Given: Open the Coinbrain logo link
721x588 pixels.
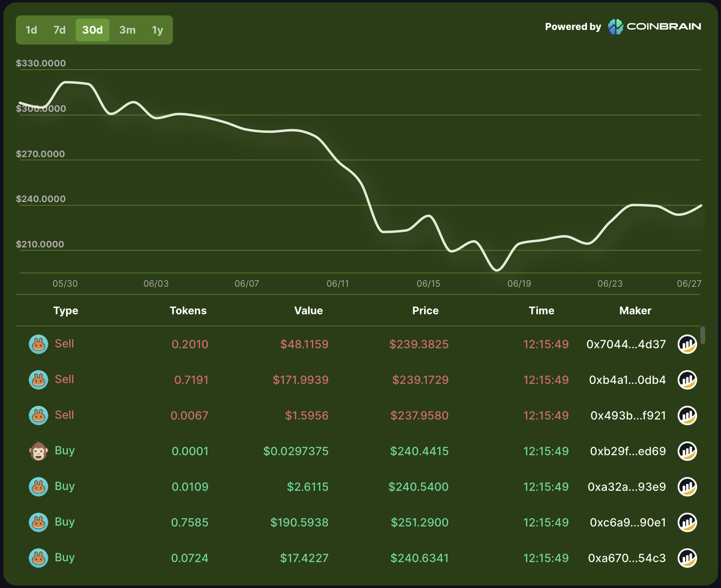Looking at the screenshot, I should (654, 27).
